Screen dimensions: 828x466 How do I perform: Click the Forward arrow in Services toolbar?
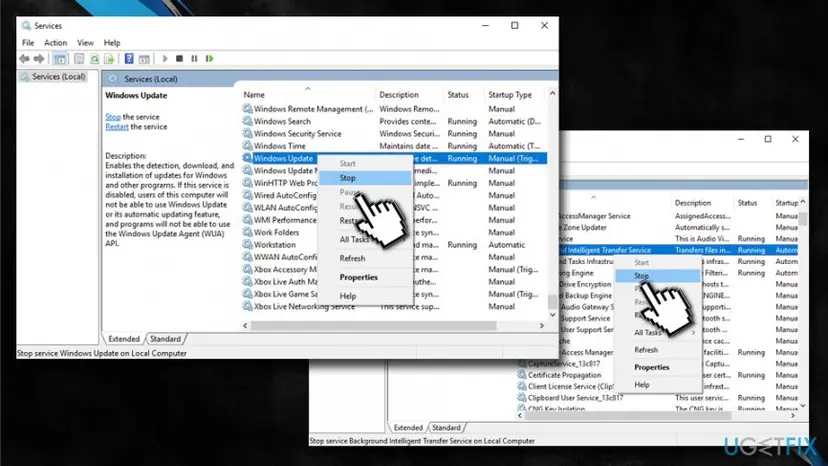click(x=39, y=59)
